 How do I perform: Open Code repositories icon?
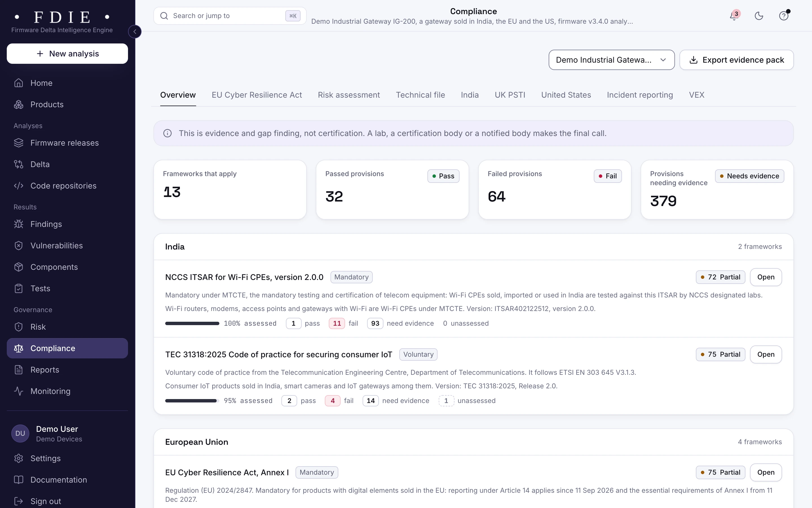pos(19,186)
